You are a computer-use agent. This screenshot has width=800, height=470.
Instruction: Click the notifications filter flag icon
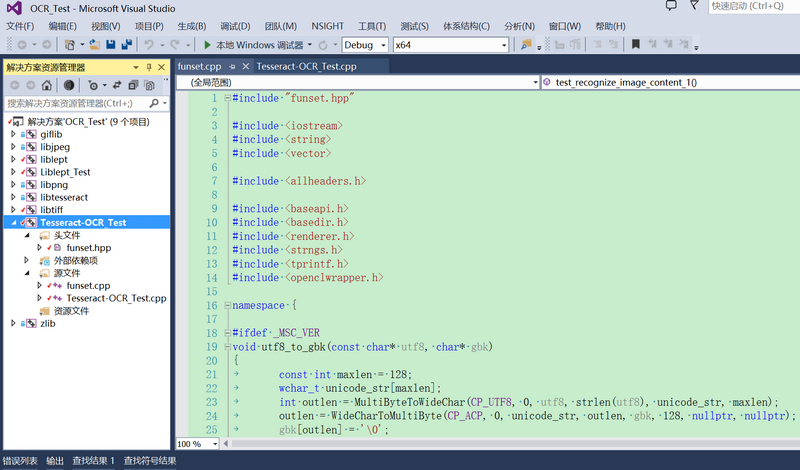click(694, 6)
